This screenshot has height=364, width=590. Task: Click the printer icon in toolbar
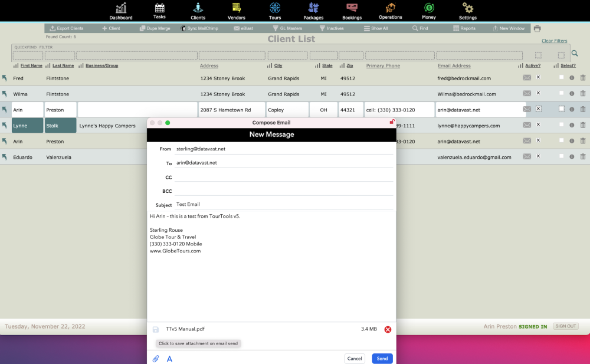pos(537,28)
